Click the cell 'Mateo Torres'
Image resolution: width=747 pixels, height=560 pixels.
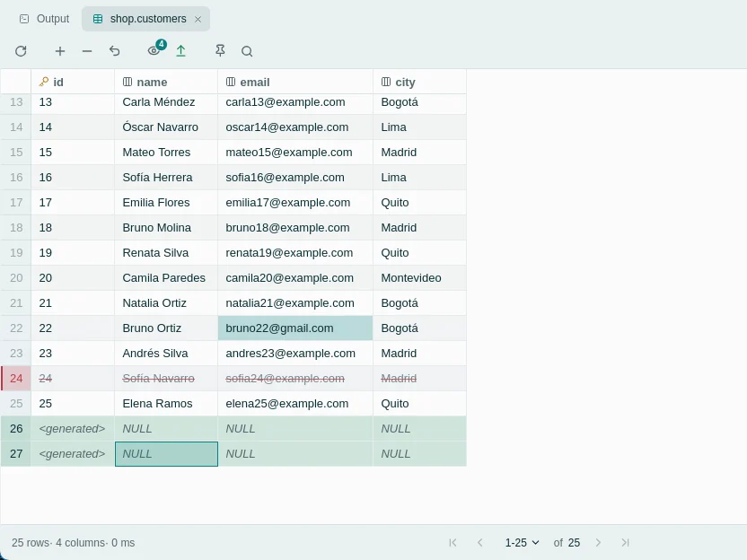coord(166,152)
